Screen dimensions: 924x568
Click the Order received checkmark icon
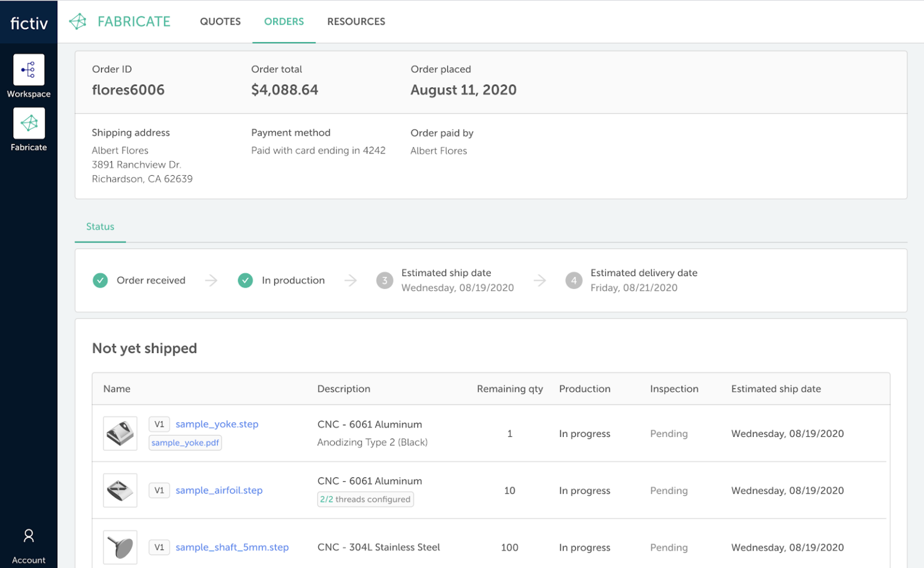(100, 280)
